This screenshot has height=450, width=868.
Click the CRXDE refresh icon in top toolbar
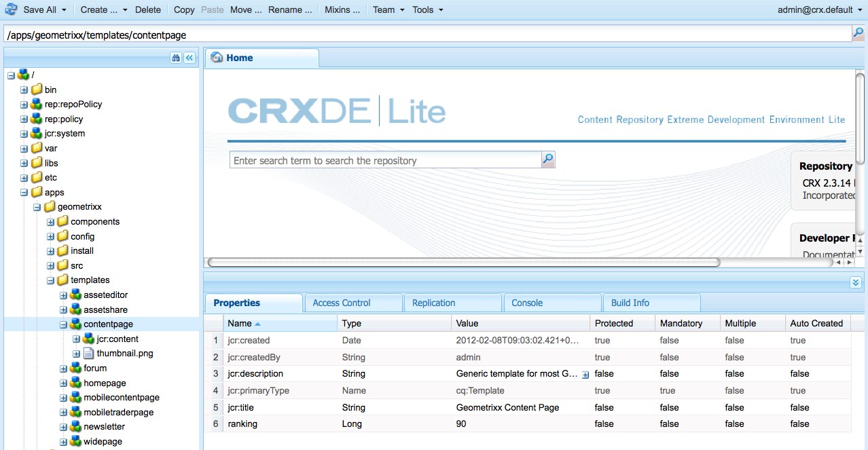(x=10, y=10)
